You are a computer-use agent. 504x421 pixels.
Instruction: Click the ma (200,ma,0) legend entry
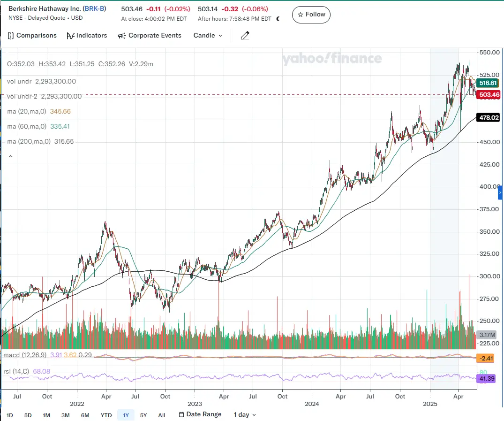40,141
